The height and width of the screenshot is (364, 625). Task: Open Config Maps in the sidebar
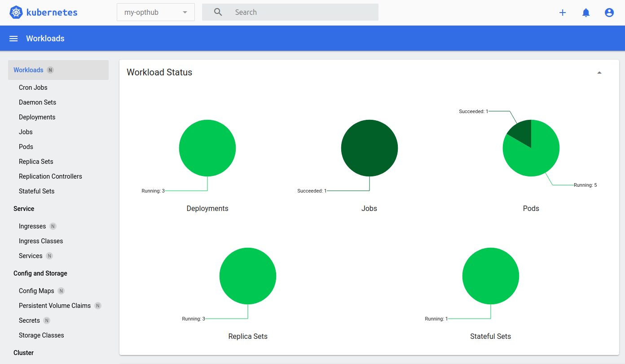tap(36, 291)
